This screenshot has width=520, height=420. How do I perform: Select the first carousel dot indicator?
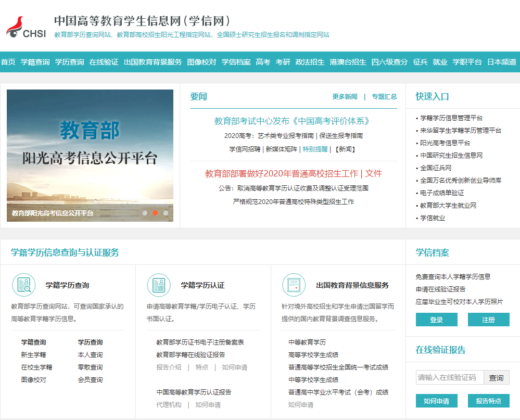[x=145, y=213]
